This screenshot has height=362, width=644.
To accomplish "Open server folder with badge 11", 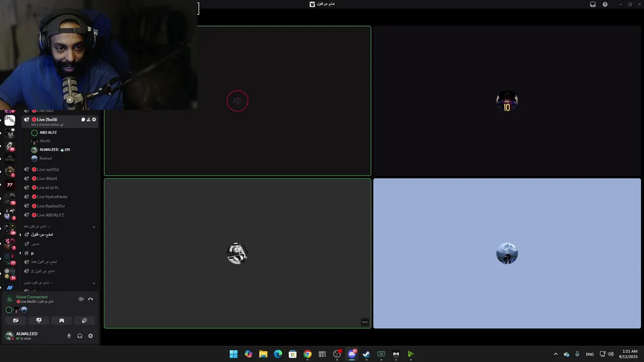I will coord(10,274).
